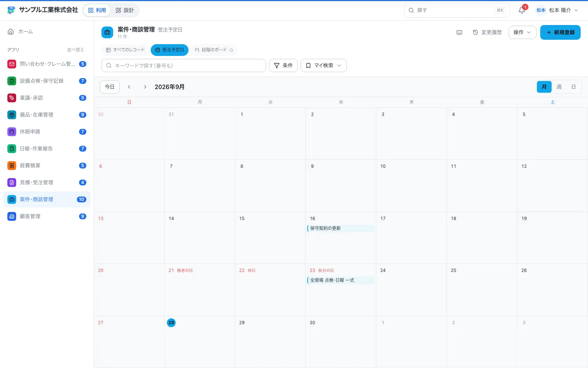Open the 段階のボード tab
The width and height of the screenshot is (588, 368).
(211, 50)
